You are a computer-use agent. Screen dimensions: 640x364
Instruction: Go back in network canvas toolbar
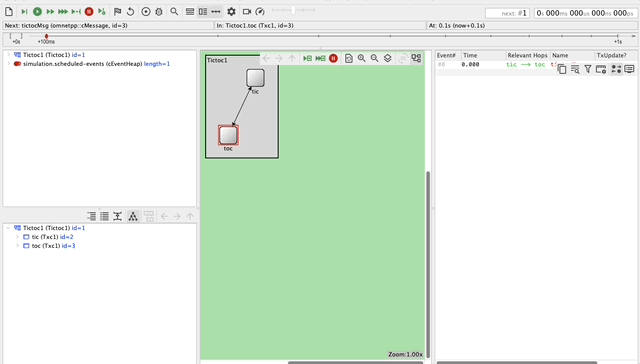[x=266, y=58]
